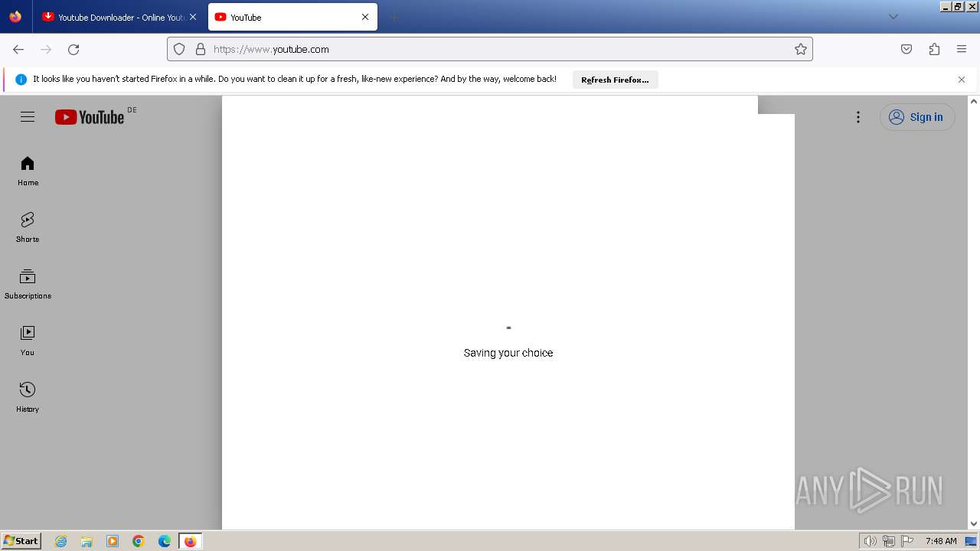Reload the current page
The image size is (980, 551).
coord(73,49)
